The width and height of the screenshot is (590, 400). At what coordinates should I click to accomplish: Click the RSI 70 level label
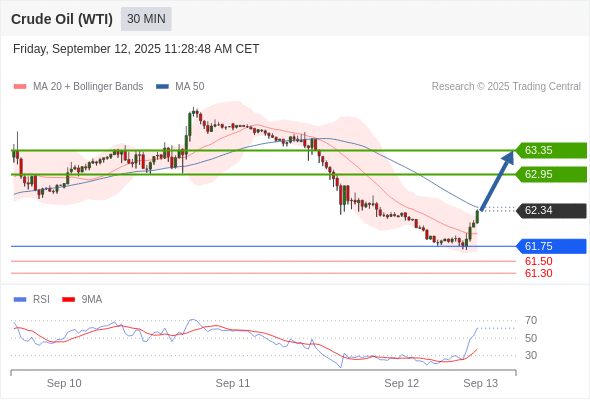(531, 320)
